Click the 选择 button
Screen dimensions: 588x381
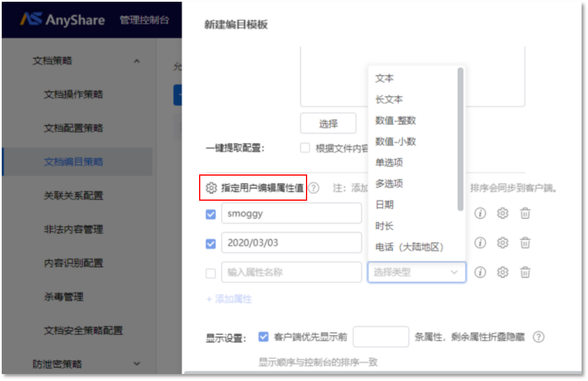(328, 124)
